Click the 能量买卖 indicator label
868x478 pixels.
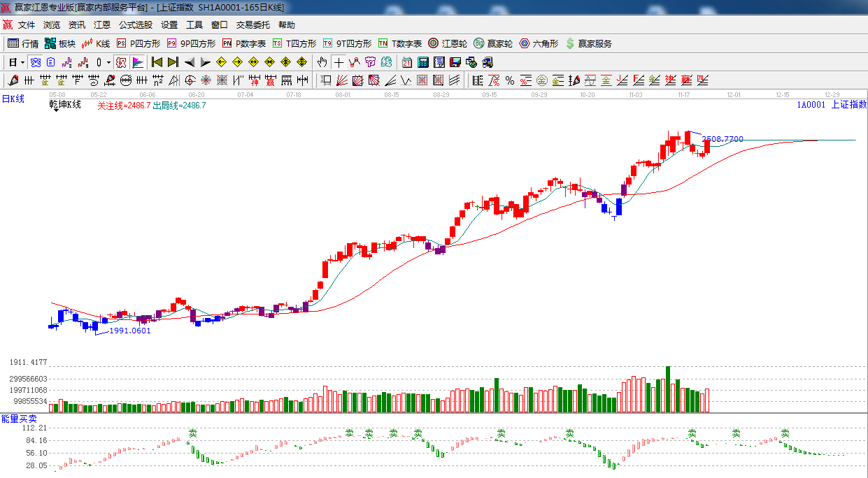[19, 419]
